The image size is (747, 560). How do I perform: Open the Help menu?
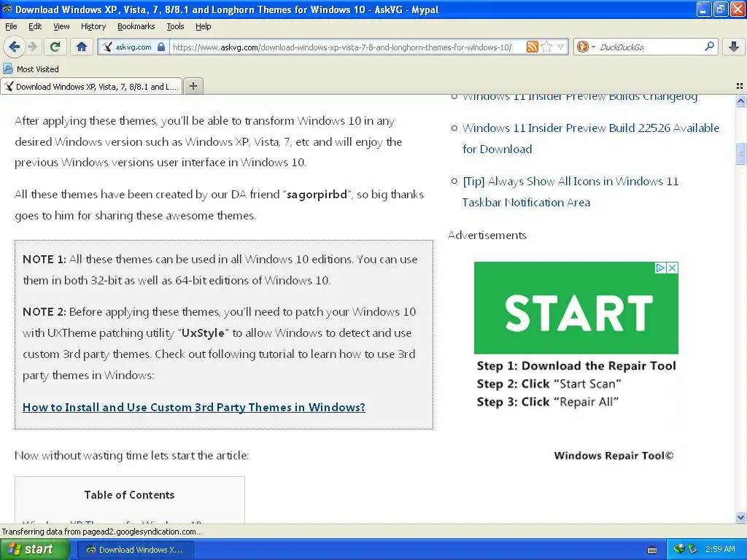pos(203,26)
